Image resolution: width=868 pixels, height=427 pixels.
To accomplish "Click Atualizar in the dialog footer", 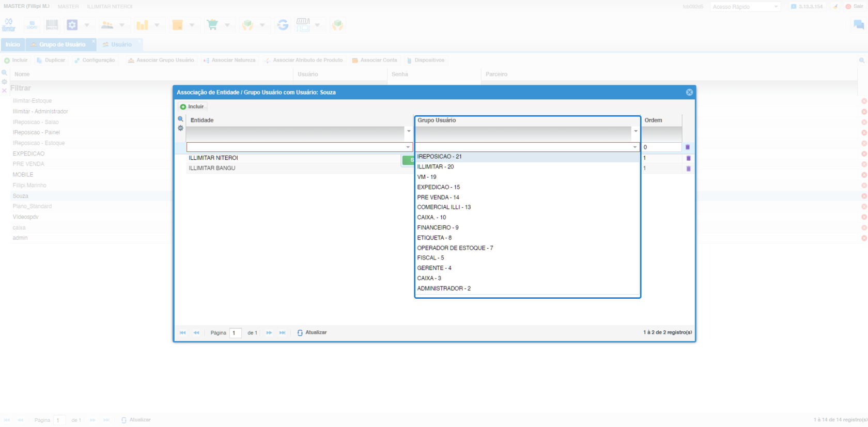I will tap(312, 333).
